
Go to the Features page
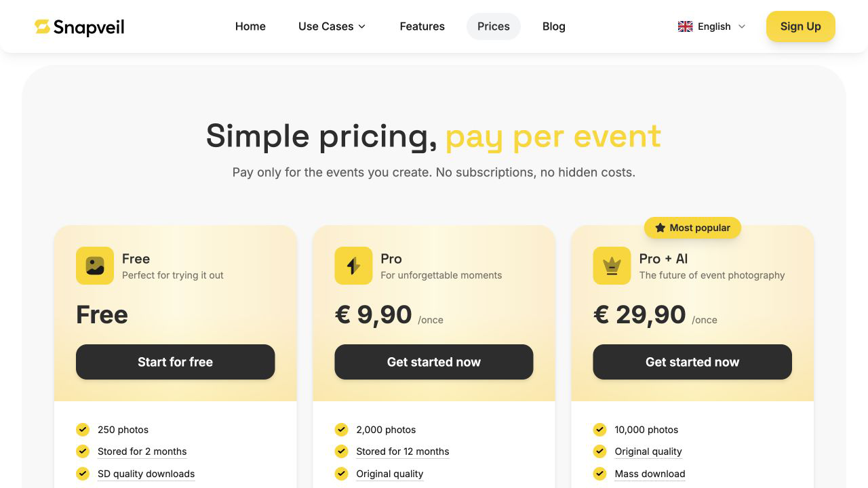point(422,26)
